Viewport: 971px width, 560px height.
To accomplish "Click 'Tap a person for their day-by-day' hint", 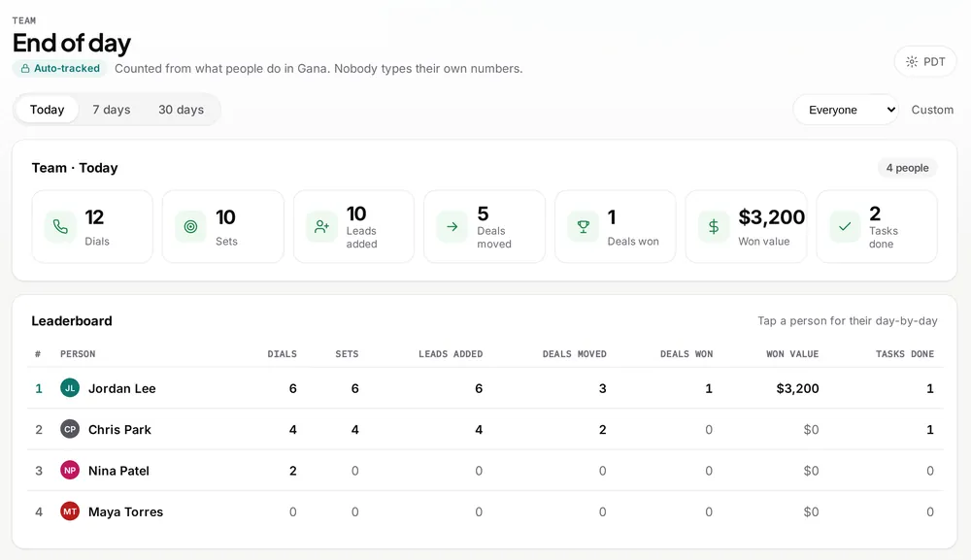I will point(847,320).
